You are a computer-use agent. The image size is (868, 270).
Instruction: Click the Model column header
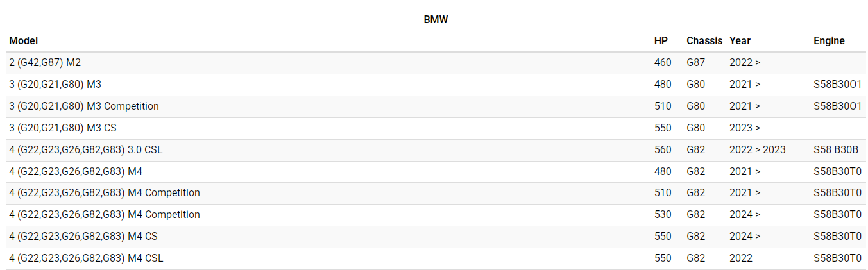(x=24, y=40)
